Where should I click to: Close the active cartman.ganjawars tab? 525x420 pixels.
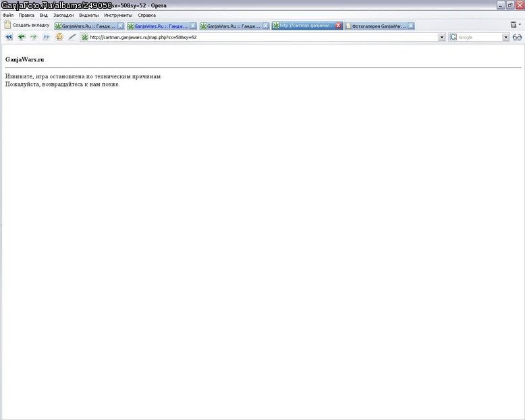coord(339,26)
